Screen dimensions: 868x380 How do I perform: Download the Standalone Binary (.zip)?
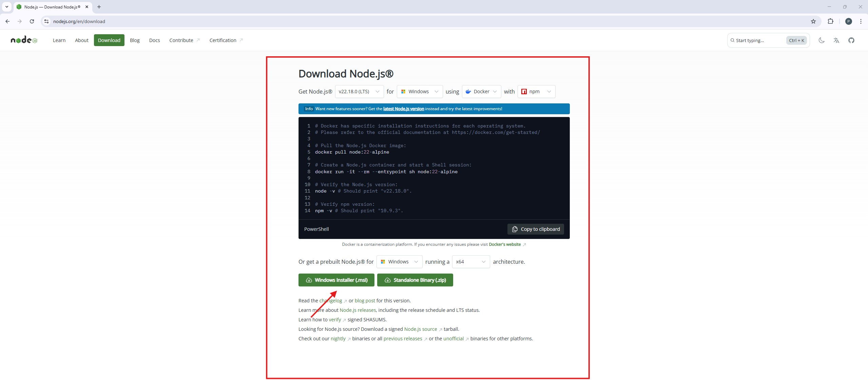tap(415, 280)
